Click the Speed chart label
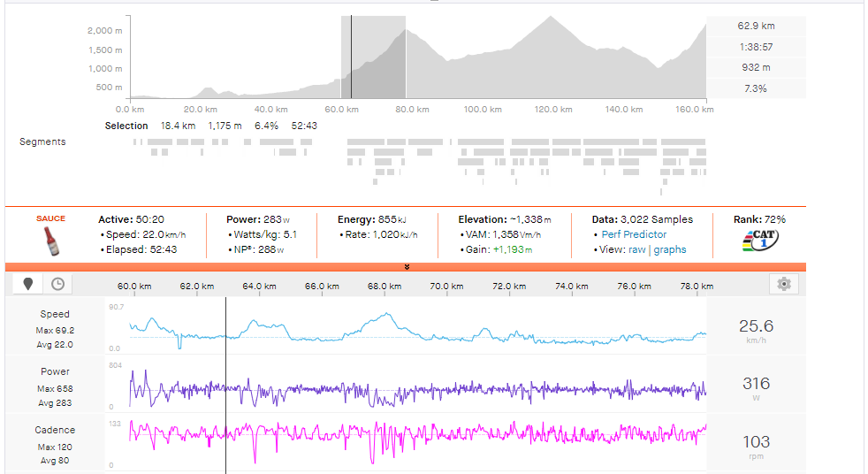The image size is (868, 474). (55, 314)
